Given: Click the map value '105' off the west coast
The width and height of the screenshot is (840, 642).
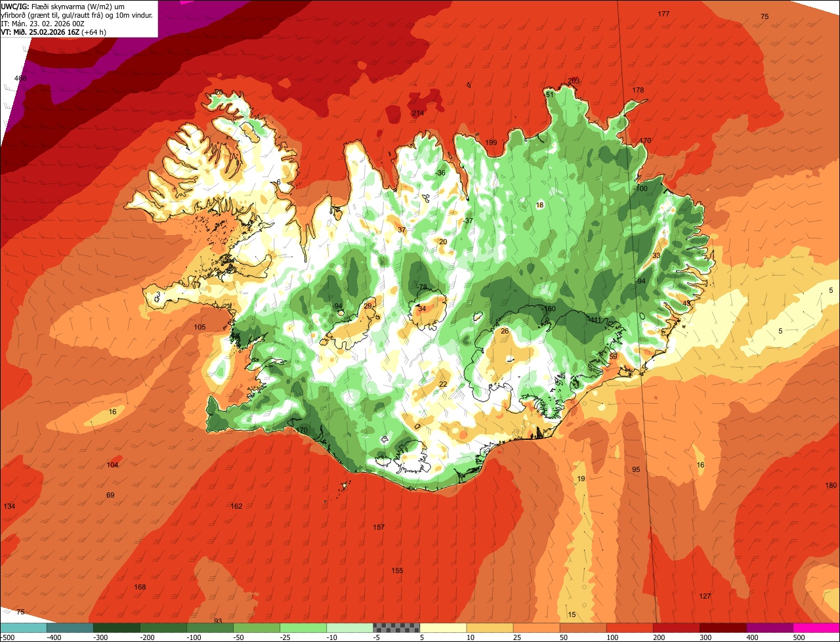Looking at the screenshot, I should tap(199, 327).
